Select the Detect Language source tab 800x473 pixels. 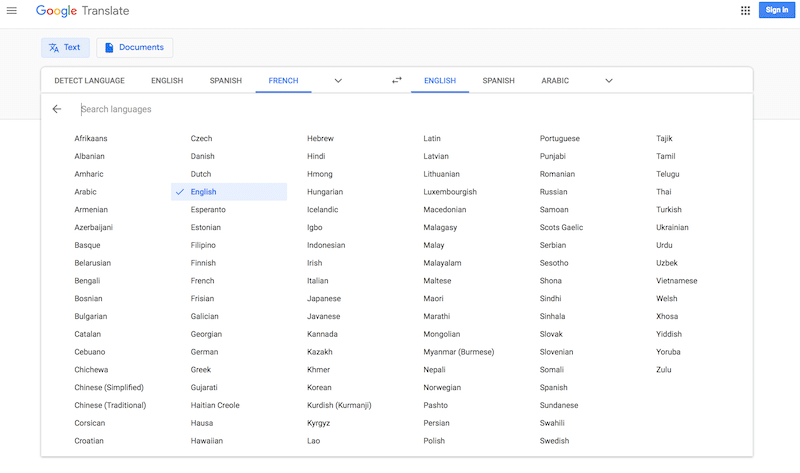[89, 81]
